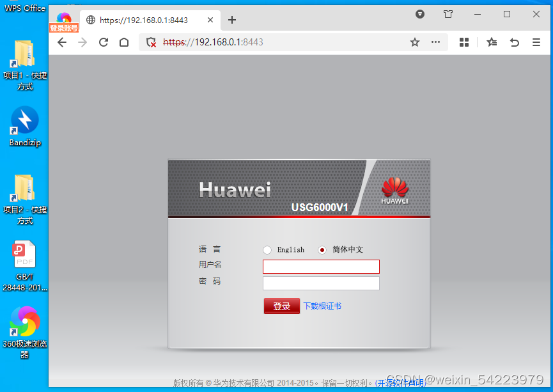Click the red 登录 login button

pos(282,306)
